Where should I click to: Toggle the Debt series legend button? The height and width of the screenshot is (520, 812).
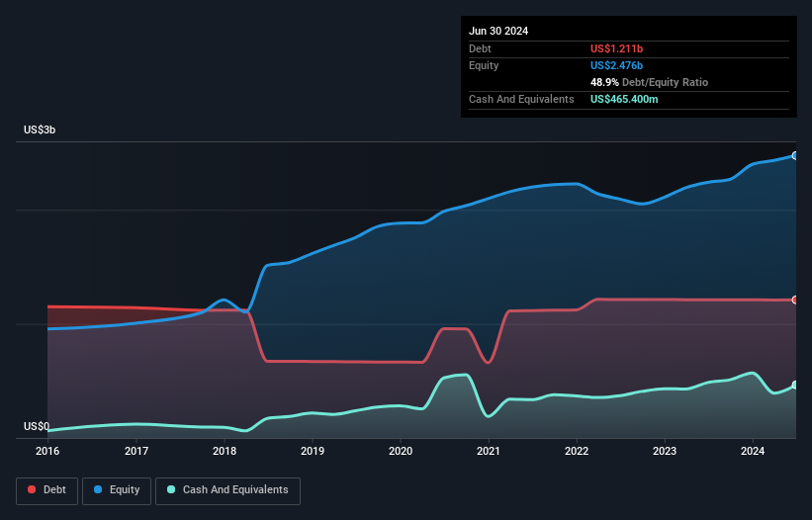pyautogui.click(x=47, y=490)
